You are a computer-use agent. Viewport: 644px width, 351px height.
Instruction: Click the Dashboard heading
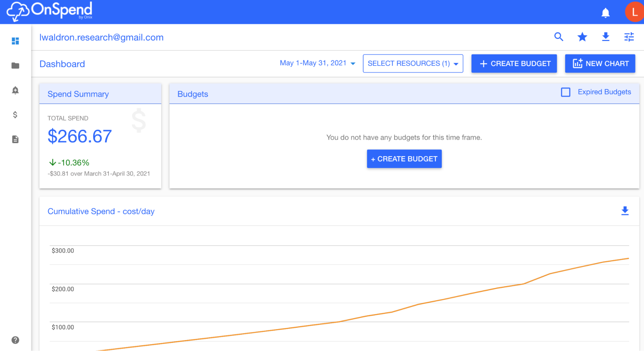(x=62, y=64)
